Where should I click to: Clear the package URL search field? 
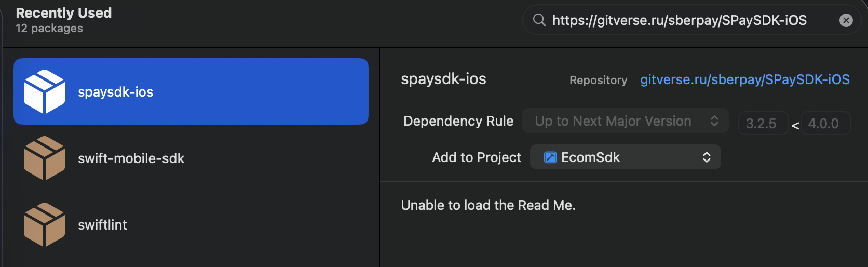tap(846, 20)
